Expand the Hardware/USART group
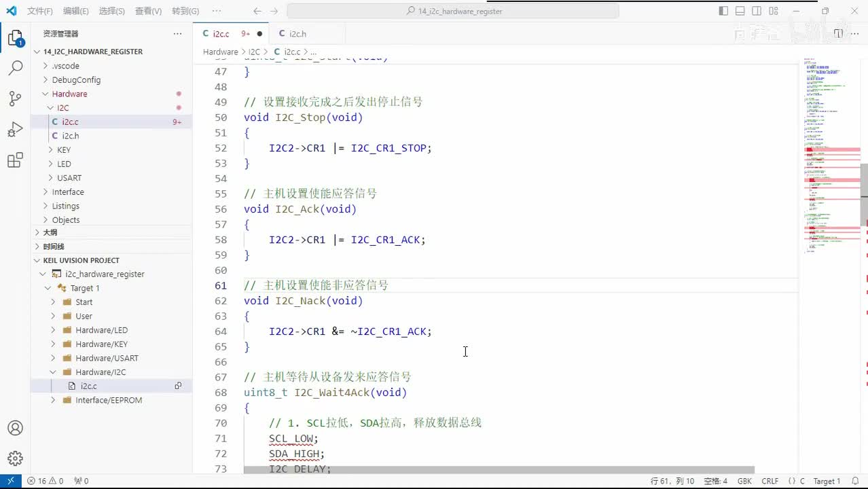Screen dimensions: 868x489 coord(107,358)
